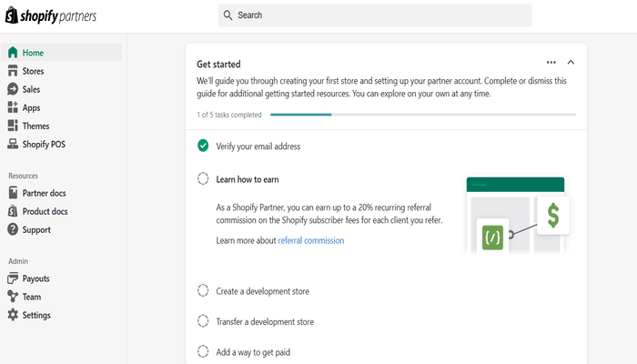Image resolution: width=637 pixels, height=364 pixels.
Task: Expand Add a way to get paid task
Action: coord(253,352)
